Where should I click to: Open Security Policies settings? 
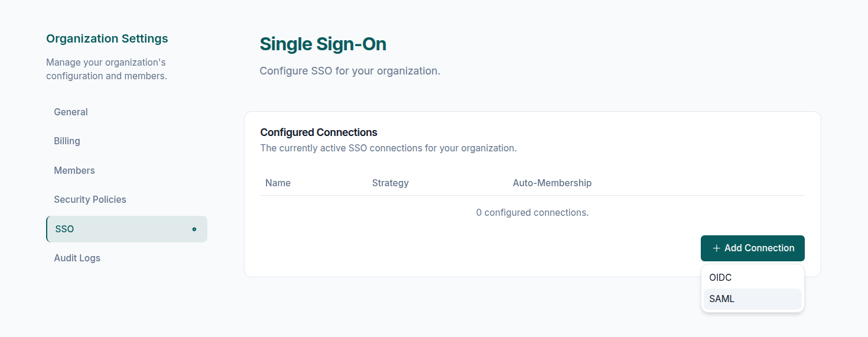(x=90, y=200)
